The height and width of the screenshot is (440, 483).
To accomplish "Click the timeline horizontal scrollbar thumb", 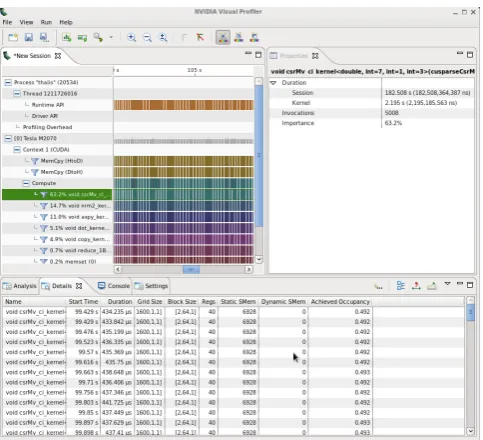I will coord(191,269).
